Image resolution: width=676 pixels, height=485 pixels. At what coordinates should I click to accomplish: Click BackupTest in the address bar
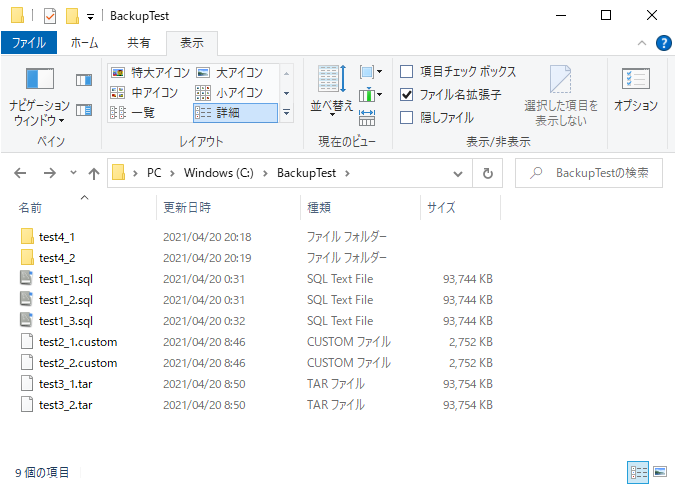pos(306,173)
